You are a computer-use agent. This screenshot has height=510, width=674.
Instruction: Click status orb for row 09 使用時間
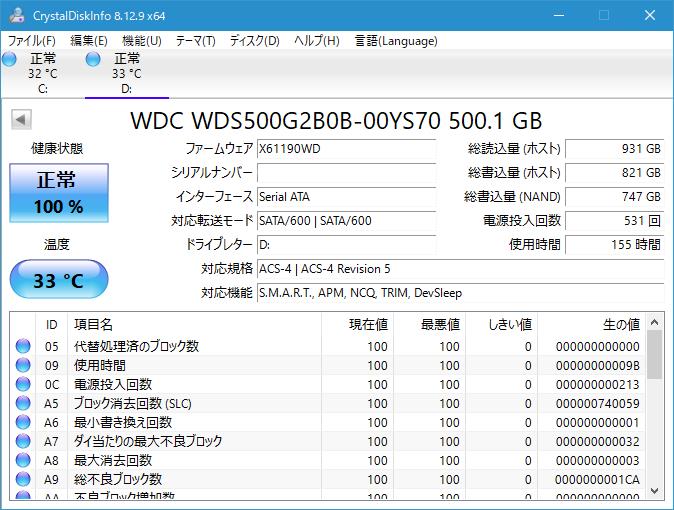point(23,365)
